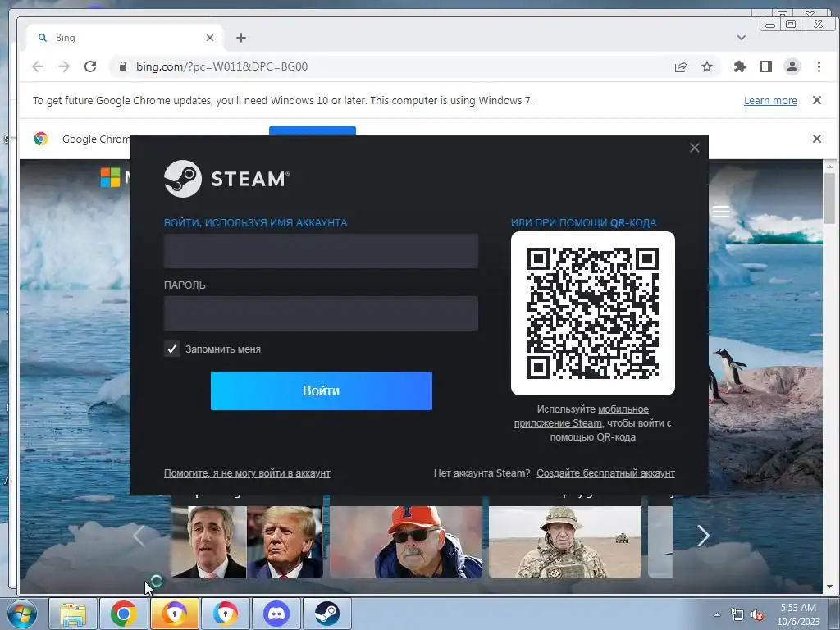Image resolution: width=840 pixels, height=630 pixels.
Task: Select the Bing tab
Action: click(x=125, y=38)
